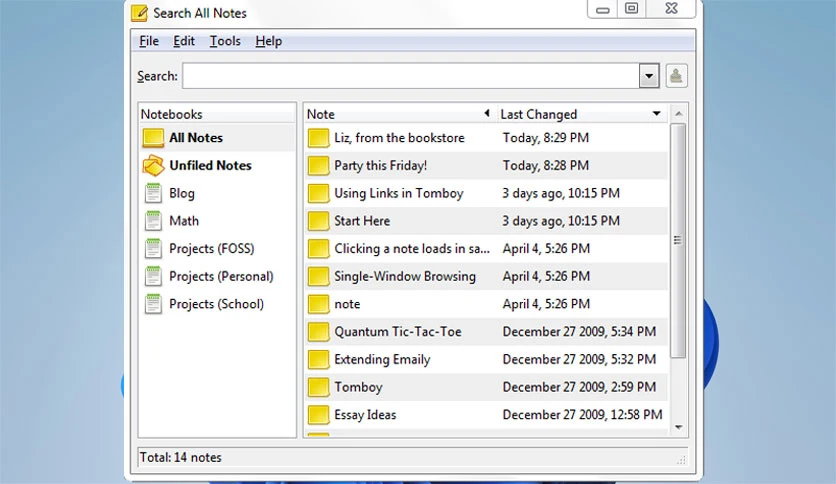
Task: Click the Note column sort arrow
Action: tap(487, 113)
